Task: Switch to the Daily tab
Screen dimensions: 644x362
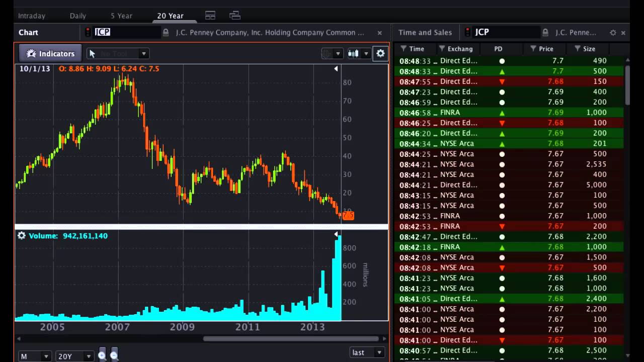Action: click(x=78, y=16)
